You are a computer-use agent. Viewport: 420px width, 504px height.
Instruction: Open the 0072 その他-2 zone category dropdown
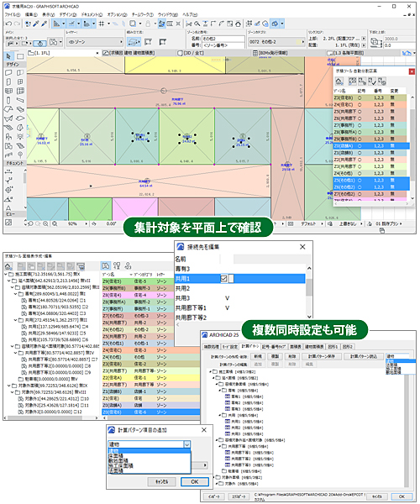[x=276, y=42]
